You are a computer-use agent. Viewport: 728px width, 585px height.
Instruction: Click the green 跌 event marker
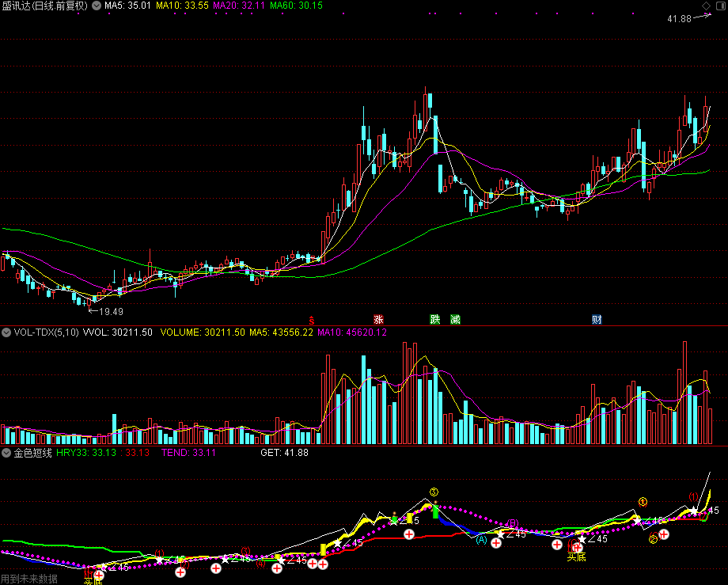tap(434, 320)
